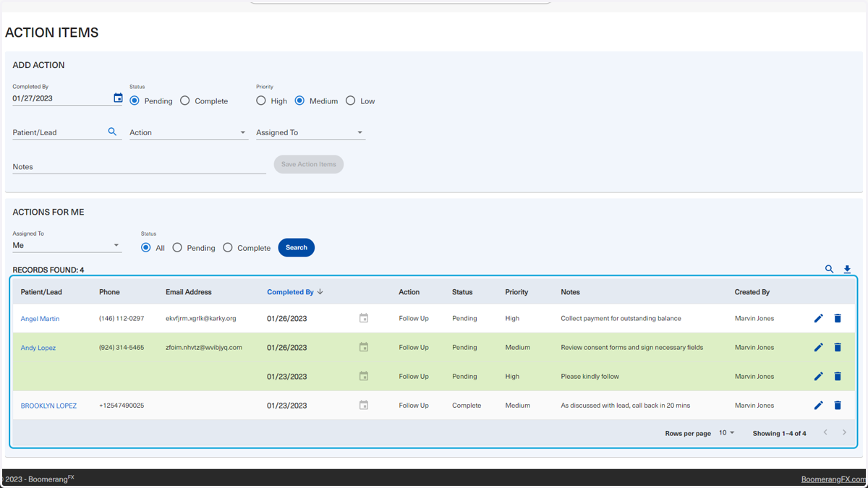Click the Priority column header
The image size is (868, 488).
516,292
